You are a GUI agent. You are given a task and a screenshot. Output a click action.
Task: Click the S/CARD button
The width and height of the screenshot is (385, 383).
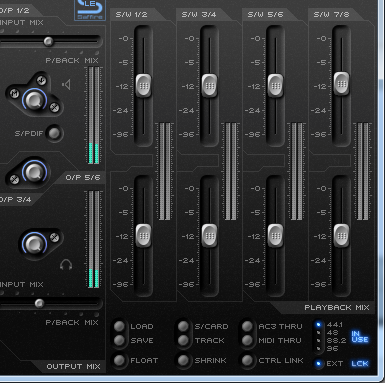(x=183, y=326)
